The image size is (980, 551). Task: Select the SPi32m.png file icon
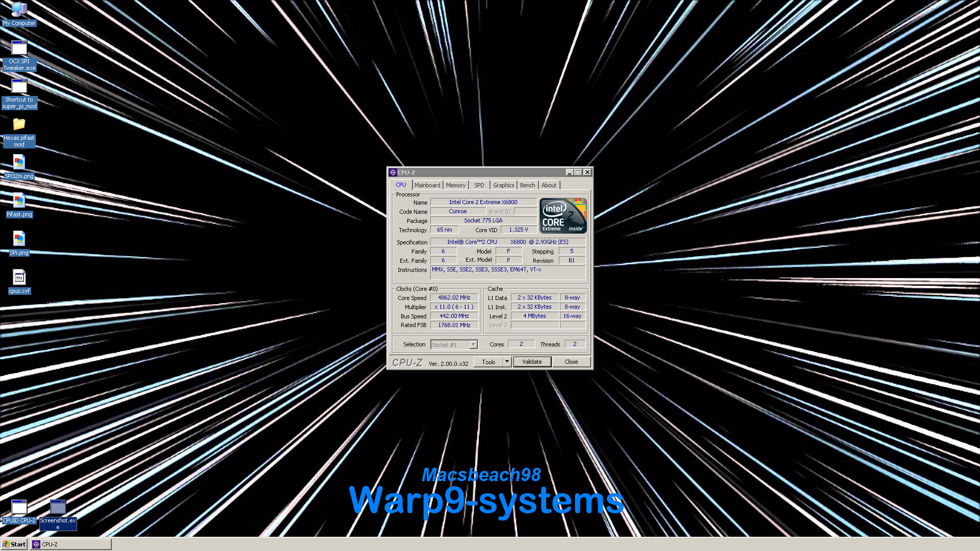[x=19, y=167]
